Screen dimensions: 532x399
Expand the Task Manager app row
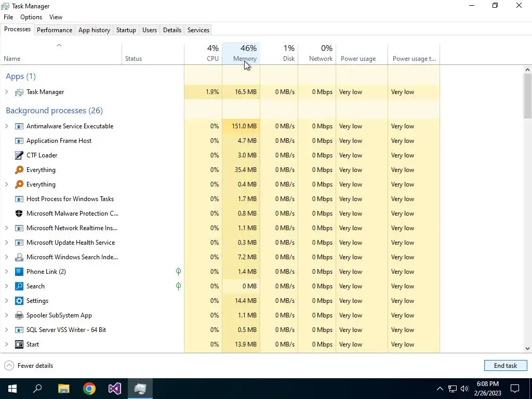(6, 92)
